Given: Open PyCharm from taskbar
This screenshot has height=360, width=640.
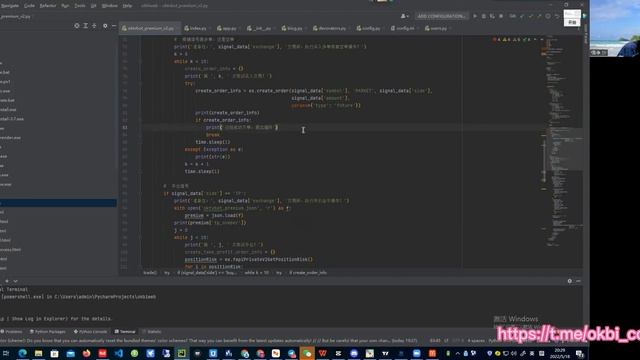Looking at the screenshot, I should (182, 353).
